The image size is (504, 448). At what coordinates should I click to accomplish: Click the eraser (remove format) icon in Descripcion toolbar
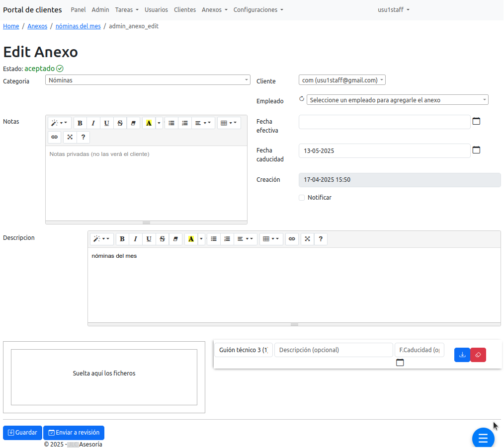click(x=175, y=239)
